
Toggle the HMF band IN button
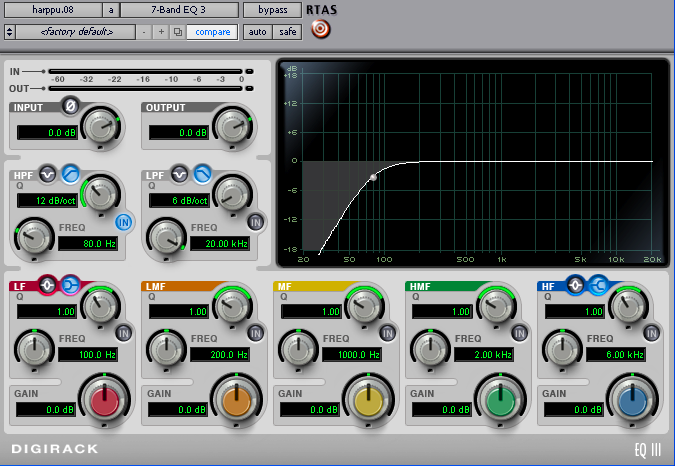(x=520, y=333)
